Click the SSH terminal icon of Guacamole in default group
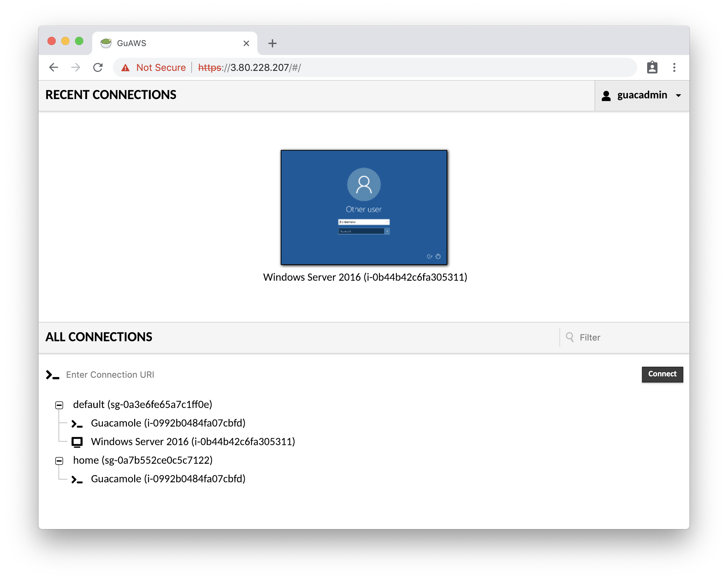The image size is (728, 580). point(77,424)
